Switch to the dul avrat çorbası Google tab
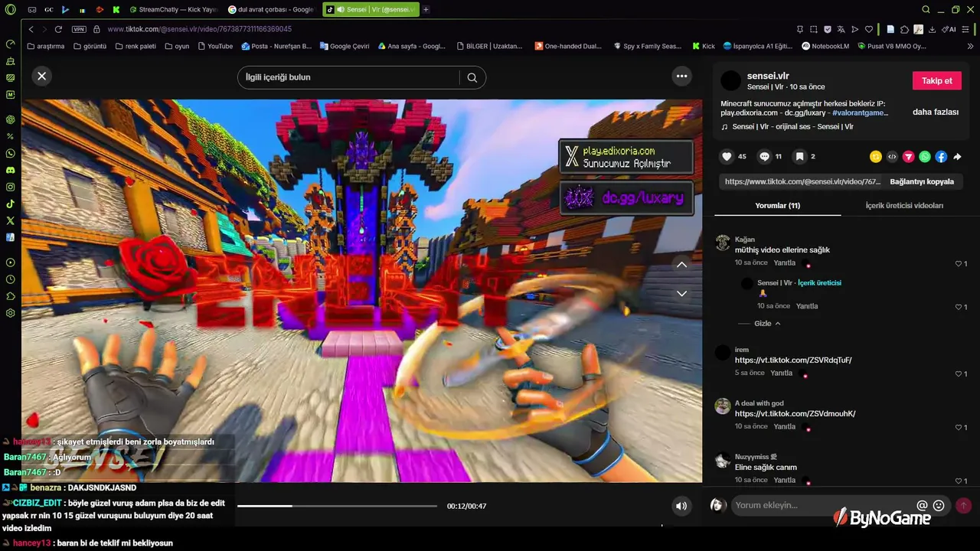The width and height of the screenshot is (980, 551). tap(272, 9)
